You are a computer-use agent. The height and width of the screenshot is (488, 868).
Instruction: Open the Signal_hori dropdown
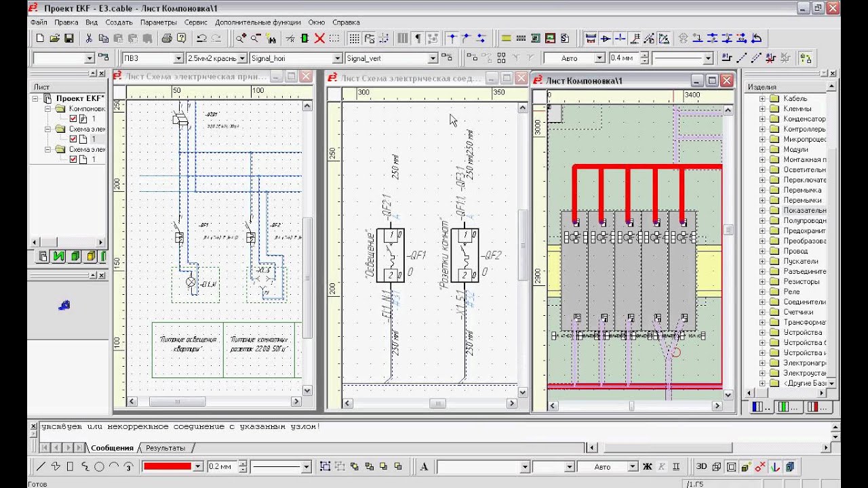click(337, 58)
